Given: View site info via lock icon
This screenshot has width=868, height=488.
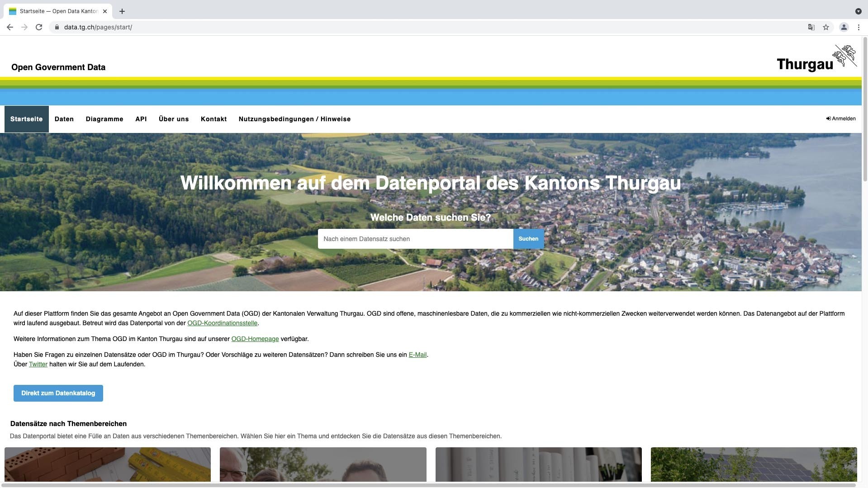Looking at the screenshot, I should click(x=57, y=27).
